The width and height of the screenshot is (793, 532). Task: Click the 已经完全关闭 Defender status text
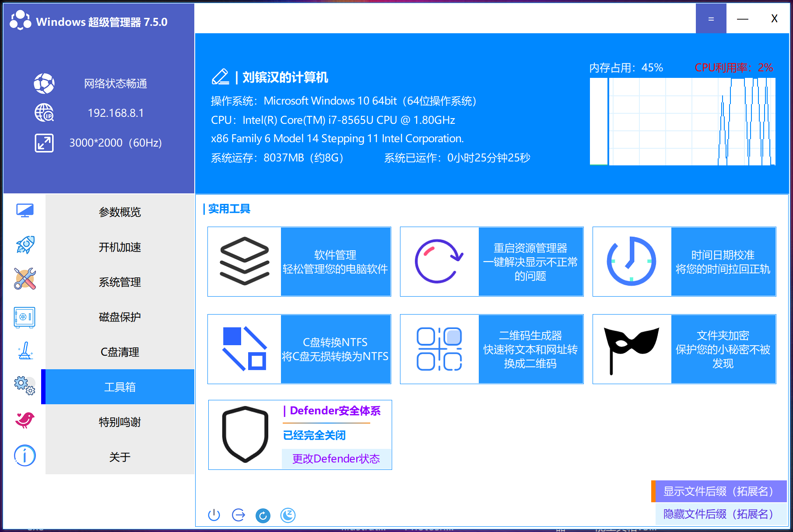pos(314,435)
